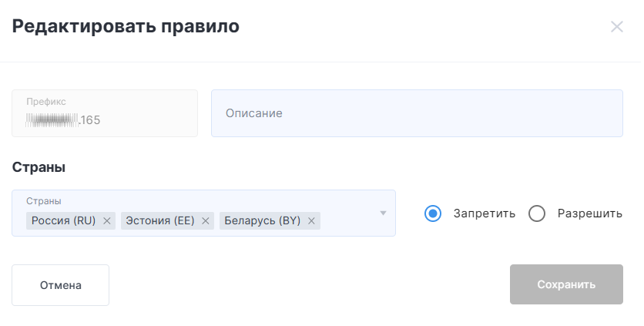Click the small Страны label inside dropdown

pos(44,201)
